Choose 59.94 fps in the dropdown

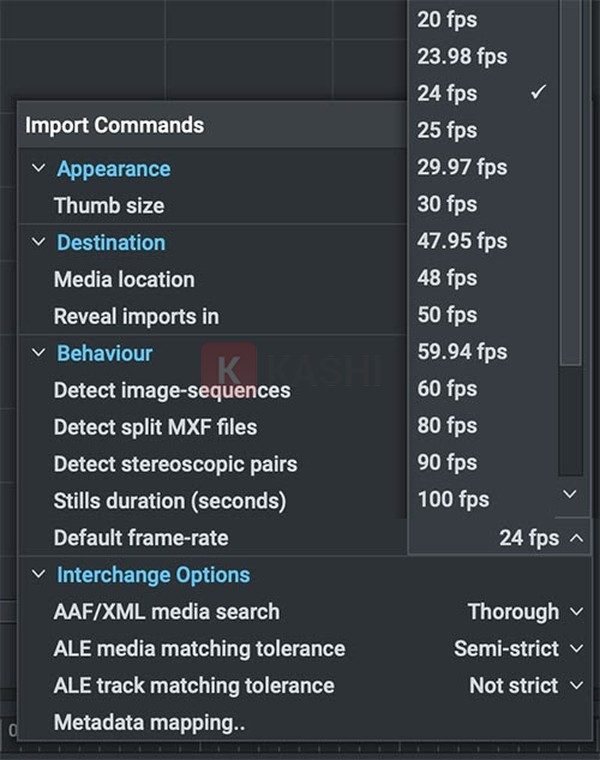(462, 352)
